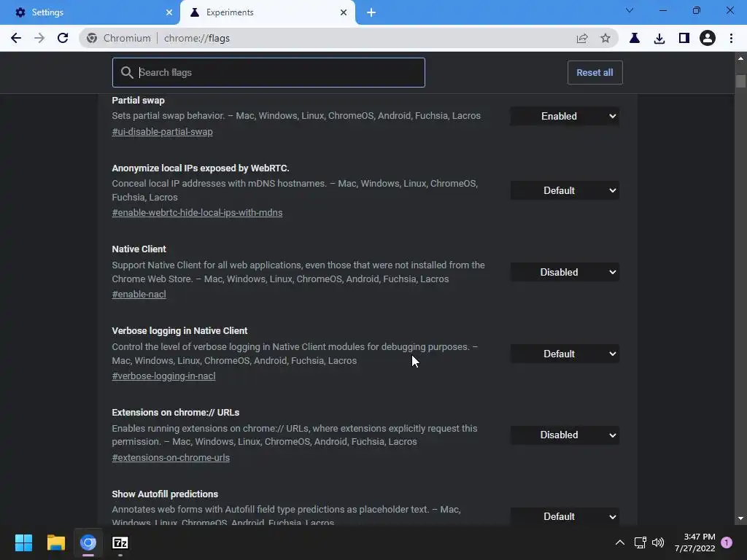
Task: Click the page vertical scrollbar thumb
Action: point(740,81)
